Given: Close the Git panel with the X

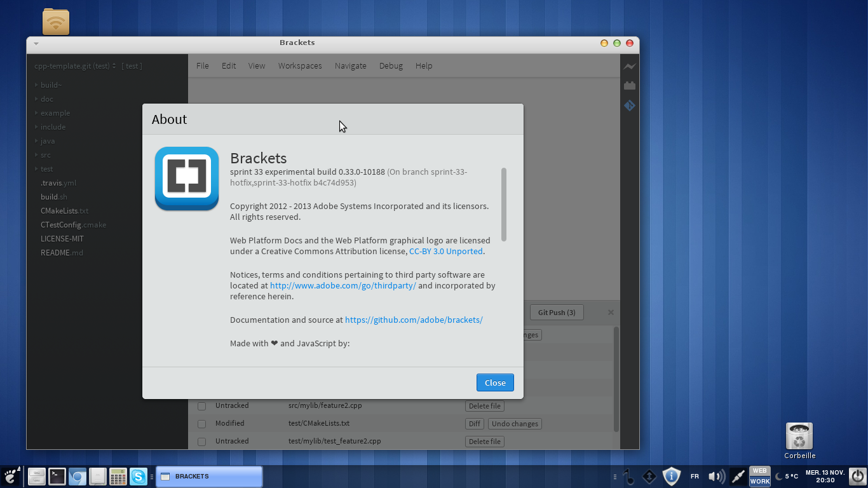Looking at the screenshot, I should [x=611, y=312].
